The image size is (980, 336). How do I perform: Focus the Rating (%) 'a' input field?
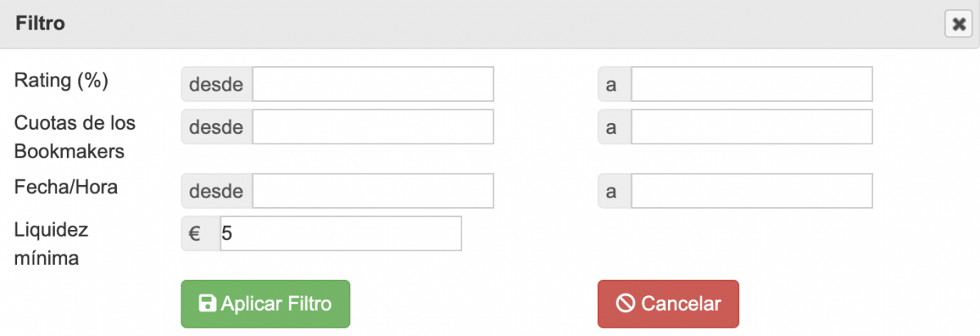coord(751,84)
